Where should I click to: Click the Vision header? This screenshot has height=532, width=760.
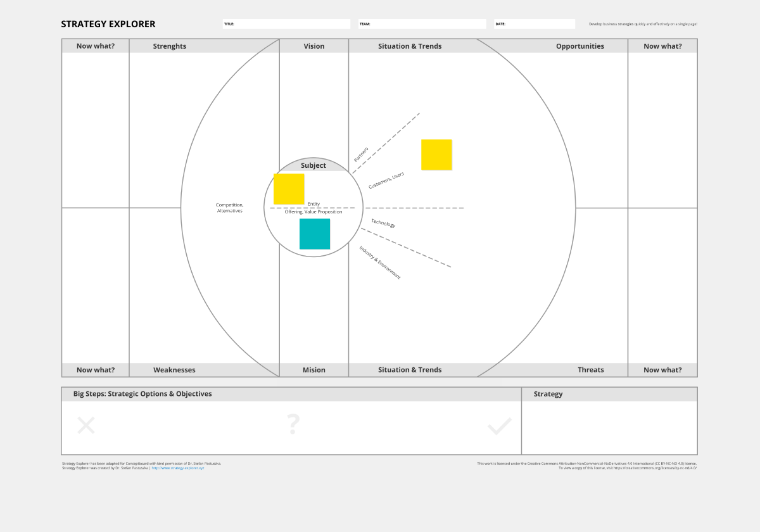[314, 46]
